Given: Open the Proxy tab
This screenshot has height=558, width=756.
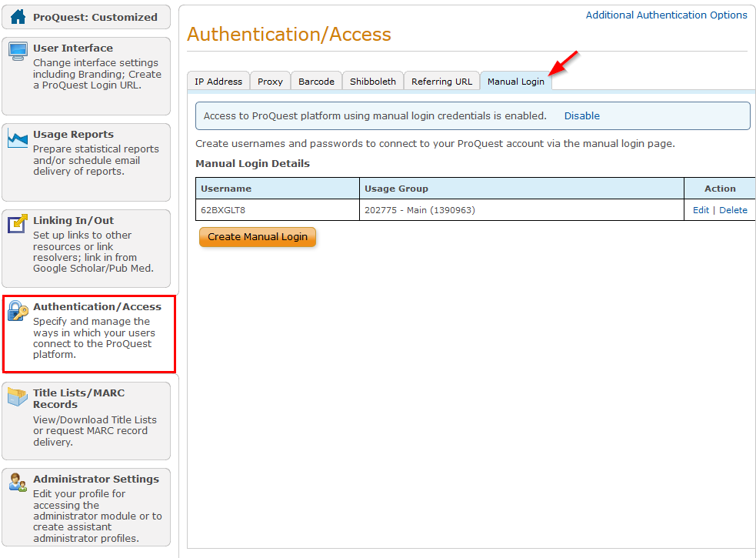Looking at the screenshot, I should (x=270, y=80).
